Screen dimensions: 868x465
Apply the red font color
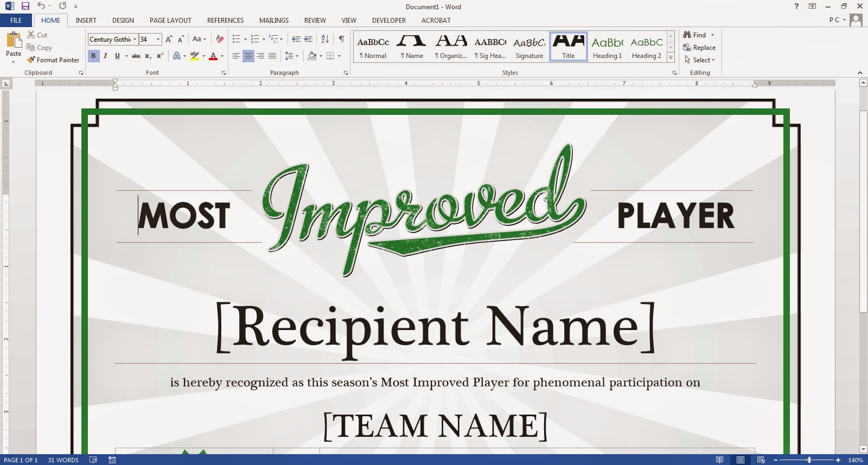[213, 56]
